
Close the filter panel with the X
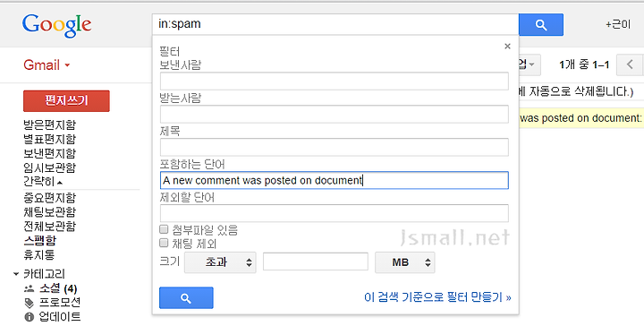pyautogui.click(x=508, y=46)
